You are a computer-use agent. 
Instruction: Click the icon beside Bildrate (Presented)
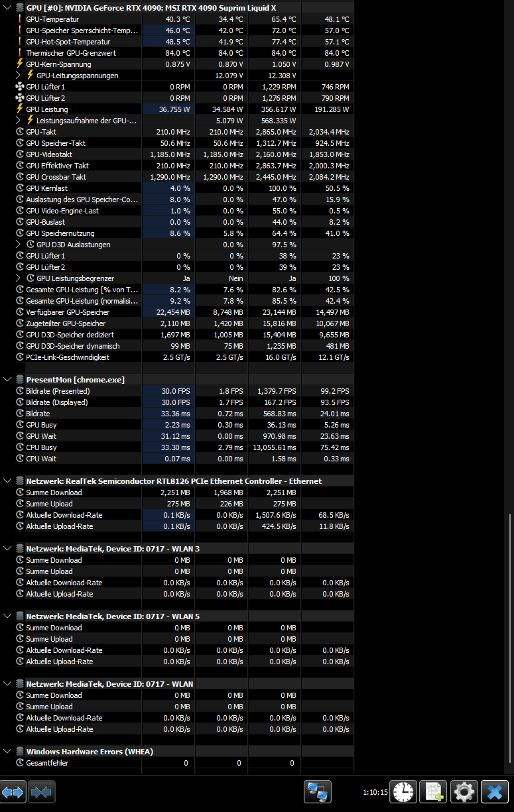tap(20, 391)
